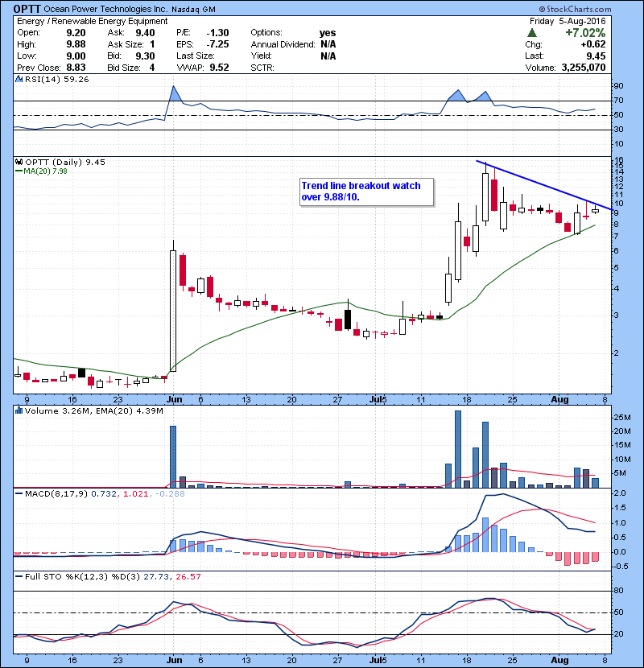Click 'Energy / Renewable Energy Equipment' sector text

click(x=92, y=21)
